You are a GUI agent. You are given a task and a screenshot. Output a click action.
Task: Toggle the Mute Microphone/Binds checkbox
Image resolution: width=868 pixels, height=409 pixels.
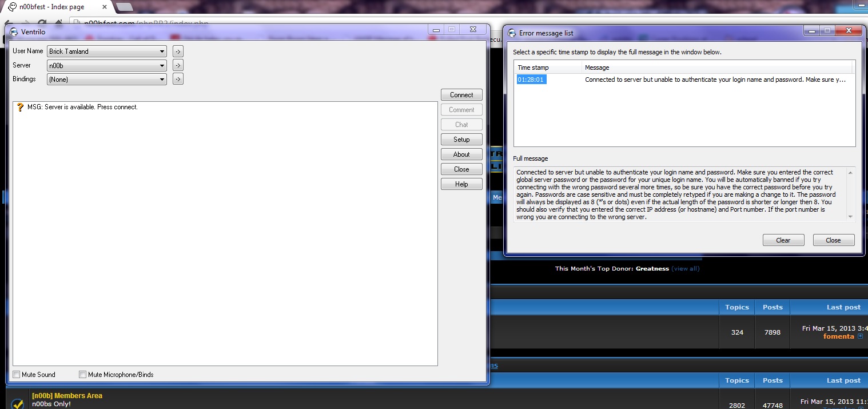[83, 375]
